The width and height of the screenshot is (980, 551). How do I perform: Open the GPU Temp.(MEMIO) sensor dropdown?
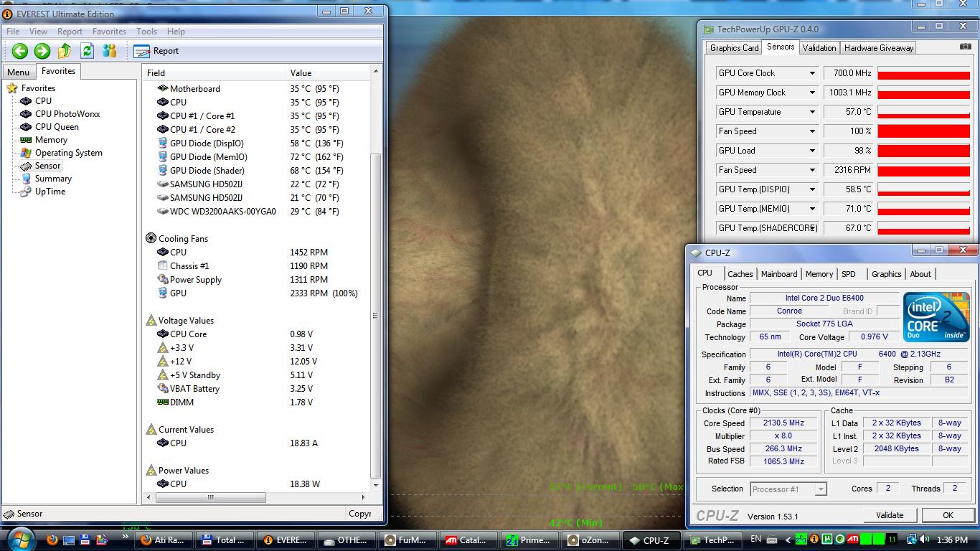click(x=812, y=209)
